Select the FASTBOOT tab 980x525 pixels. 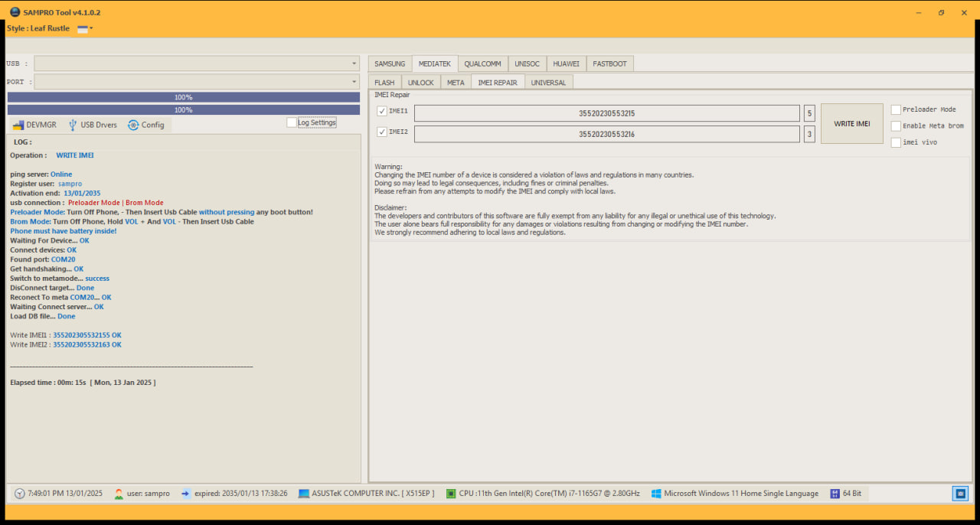point(610,64)
